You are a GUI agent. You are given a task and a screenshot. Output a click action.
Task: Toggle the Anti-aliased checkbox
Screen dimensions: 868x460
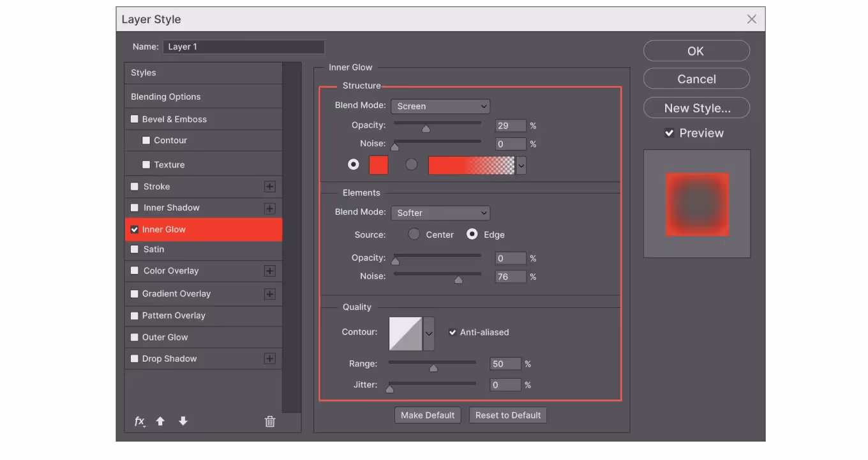tap(453, 332)
